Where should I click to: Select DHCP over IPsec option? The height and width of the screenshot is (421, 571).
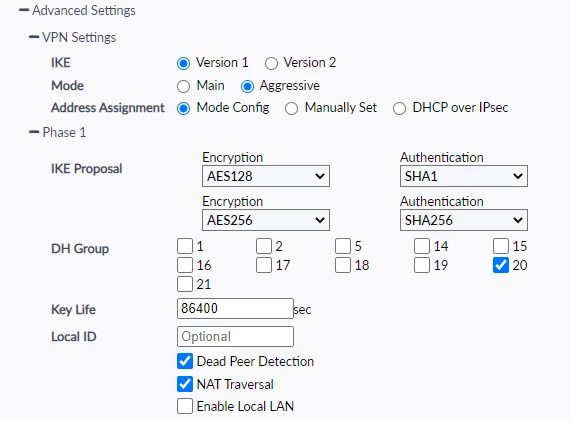(399, 109)
